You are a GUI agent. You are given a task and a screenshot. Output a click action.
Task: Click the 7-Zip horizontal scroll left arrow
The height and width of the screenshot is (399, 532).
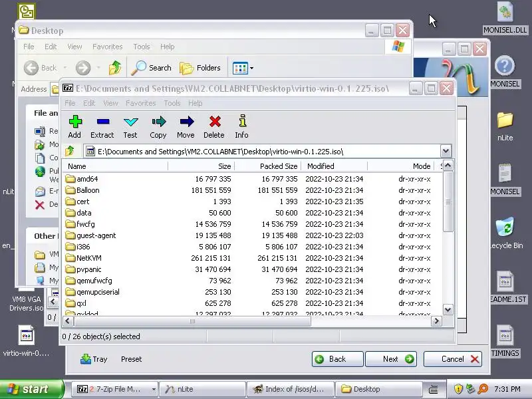68,321
